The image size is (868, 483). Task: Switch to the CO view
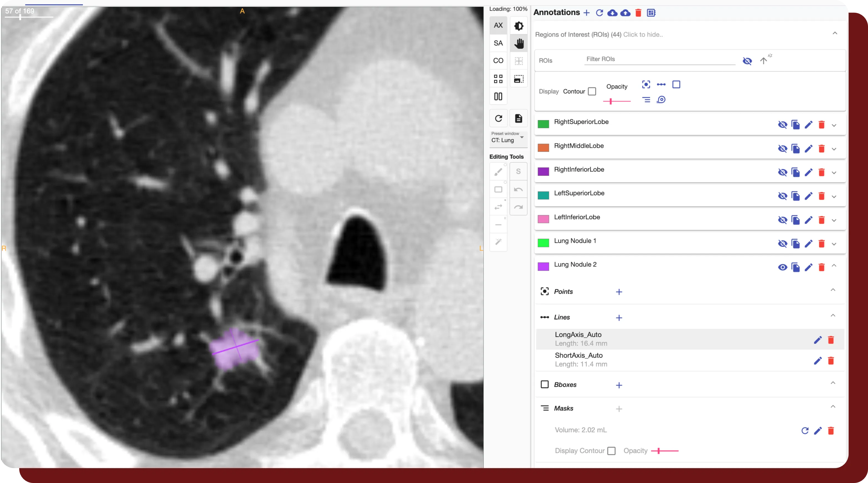[498, 61]
